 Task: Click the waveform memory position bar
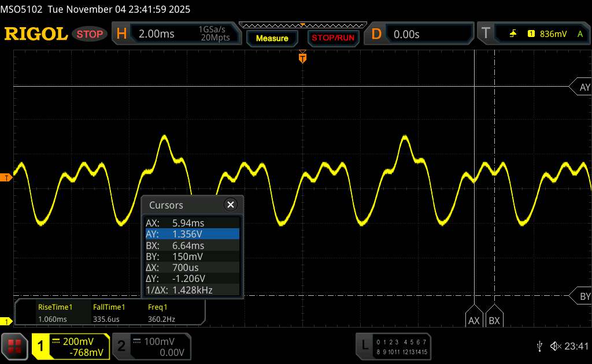[x=302, y=25]
